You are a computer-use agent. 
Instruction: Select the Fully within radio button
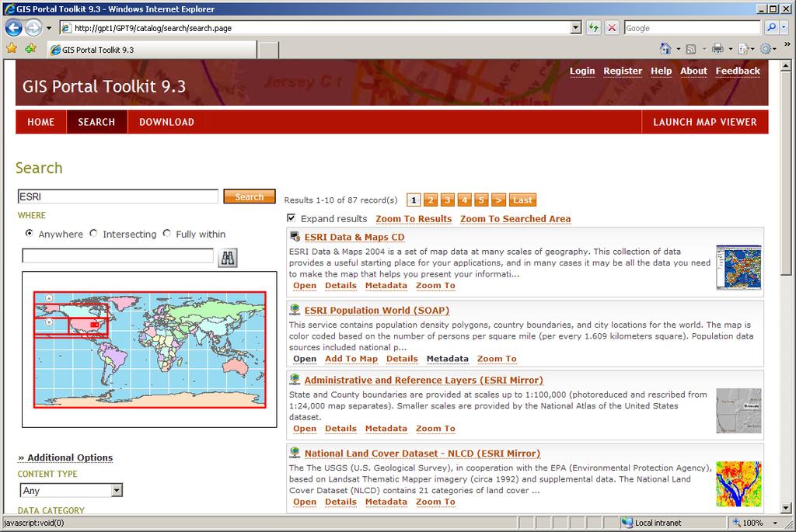pyautogui.click(x=166, y=233)
